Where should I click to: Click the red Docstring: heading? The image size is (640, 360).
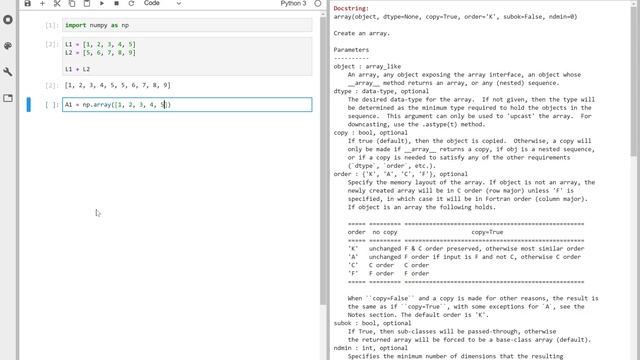click(351, 8)
